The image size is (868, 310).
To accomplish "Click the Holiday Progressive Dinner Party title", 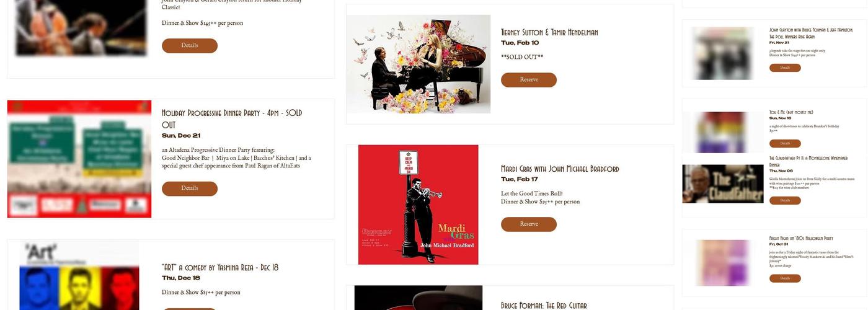I will pos(232,119).
